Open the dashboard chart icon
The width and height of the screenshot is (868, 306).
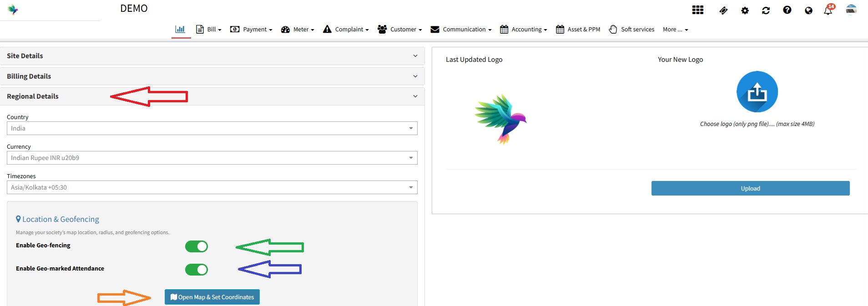[181, 29]
